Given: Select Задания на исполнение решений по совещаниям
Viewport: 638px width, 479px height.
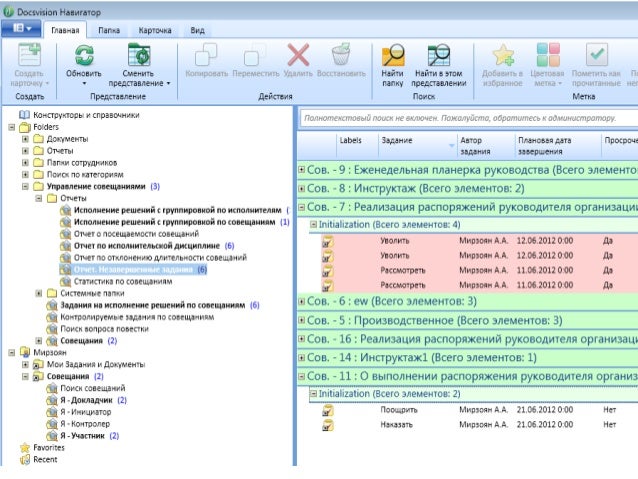Looking at the screenshot, I should point(153,305).
